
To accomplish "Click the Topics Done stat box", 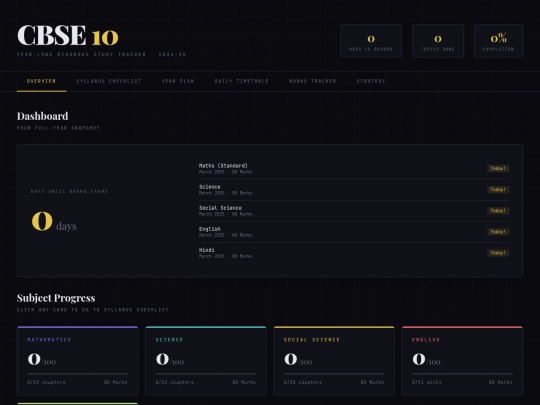I will coord(438,41).
